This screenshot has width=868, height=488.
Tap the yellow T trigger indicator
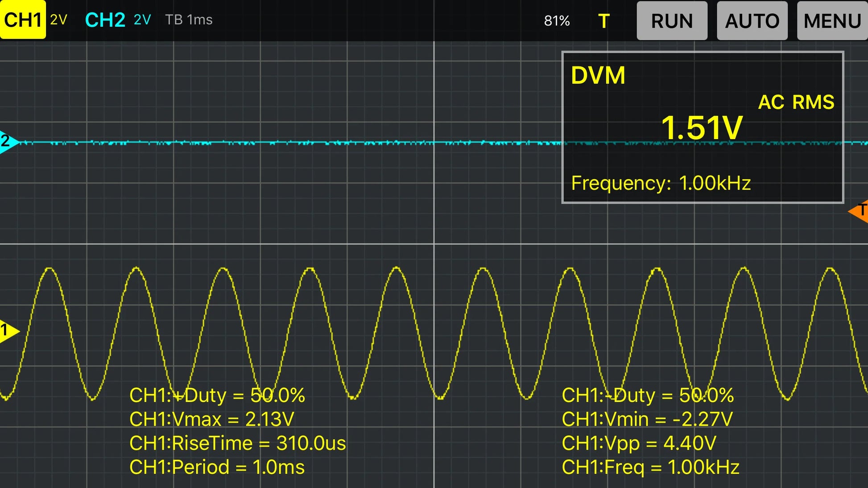(603, 21)
